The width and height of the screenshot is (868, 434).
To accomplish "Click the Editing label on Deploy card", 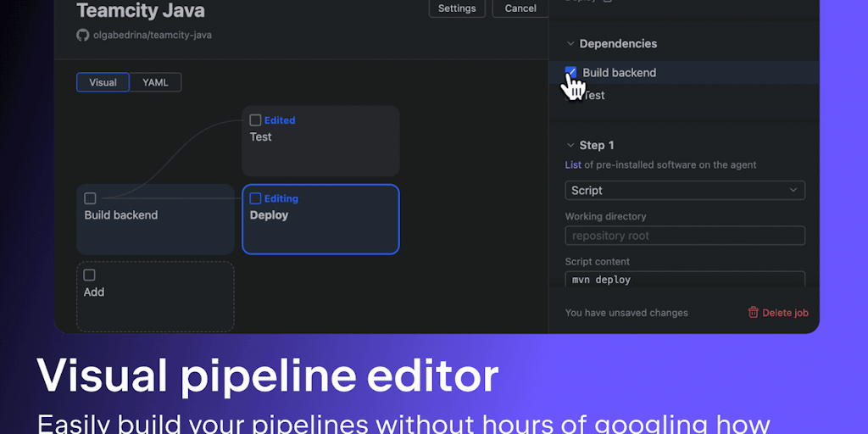I will [x=281, y=198].
